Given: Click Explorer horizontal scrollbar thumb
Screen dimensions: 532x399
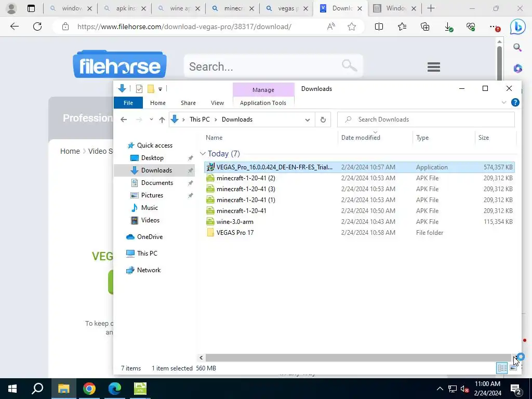Looking at the screenshot, I should 358,357.
